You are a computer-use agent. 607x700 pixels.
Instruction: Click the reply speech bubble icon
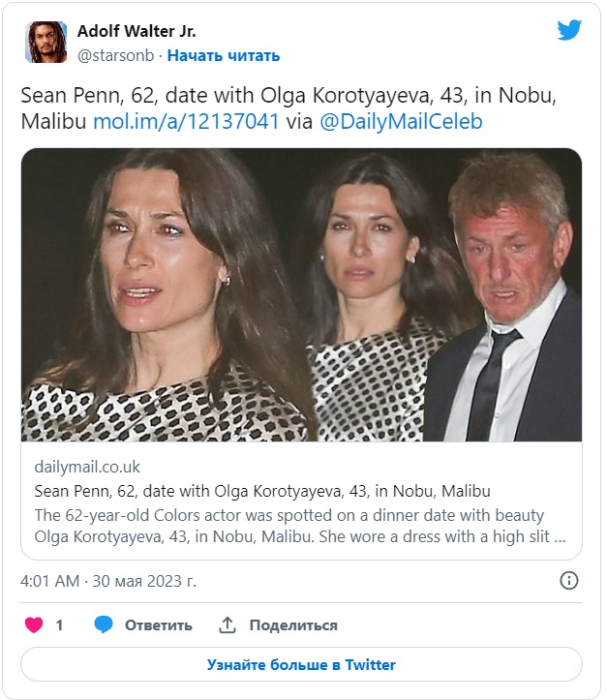(104, 624)
